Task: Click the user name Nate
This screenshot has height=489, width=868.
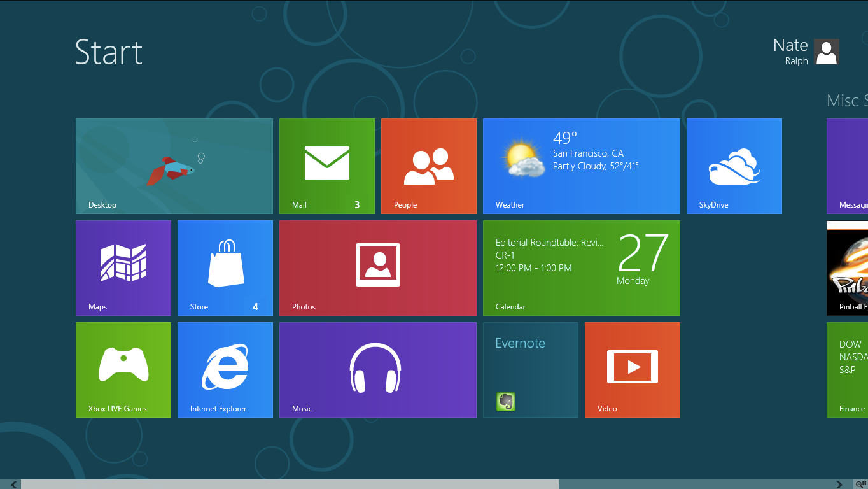Action: 790,45
